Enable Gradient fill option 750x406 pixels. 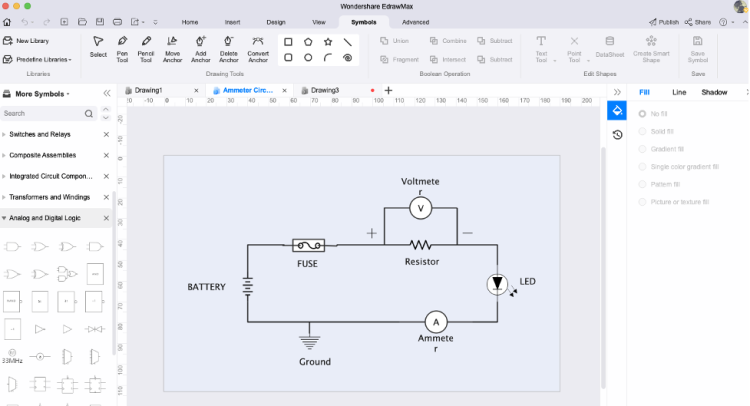pos(642,149)
